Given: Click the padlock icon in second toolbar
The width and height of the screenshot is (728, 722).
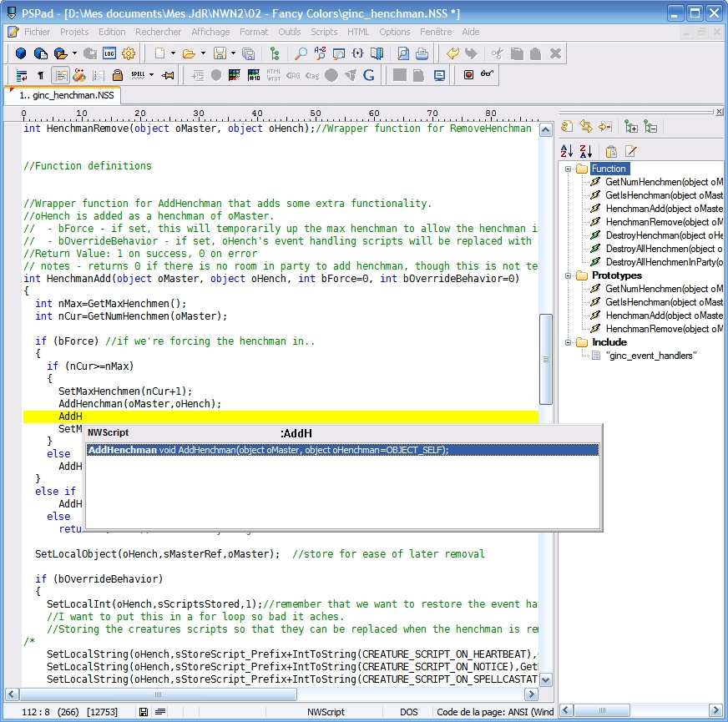Looking at the screenshot, I should (x=118, y=75).
